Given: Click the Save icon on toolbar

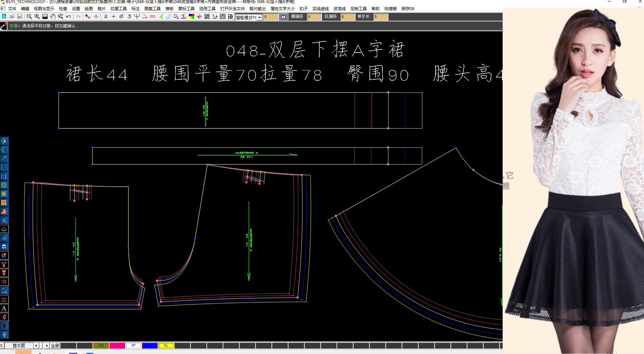Looking at the screenshot, I should click(19, 17).
